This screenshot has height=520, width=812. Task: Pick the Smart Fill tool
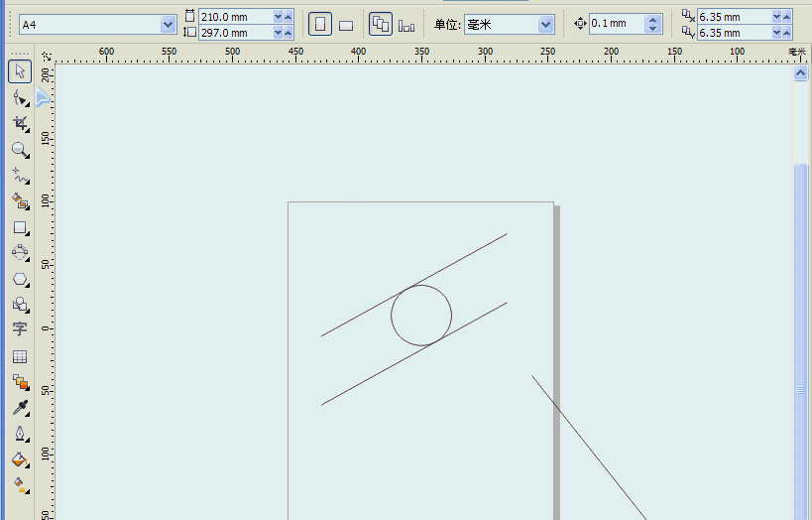click(20, 201)
